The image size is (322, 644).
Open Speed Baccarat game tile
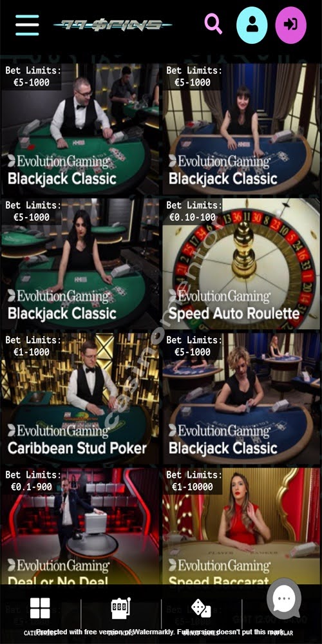point(241,527)
